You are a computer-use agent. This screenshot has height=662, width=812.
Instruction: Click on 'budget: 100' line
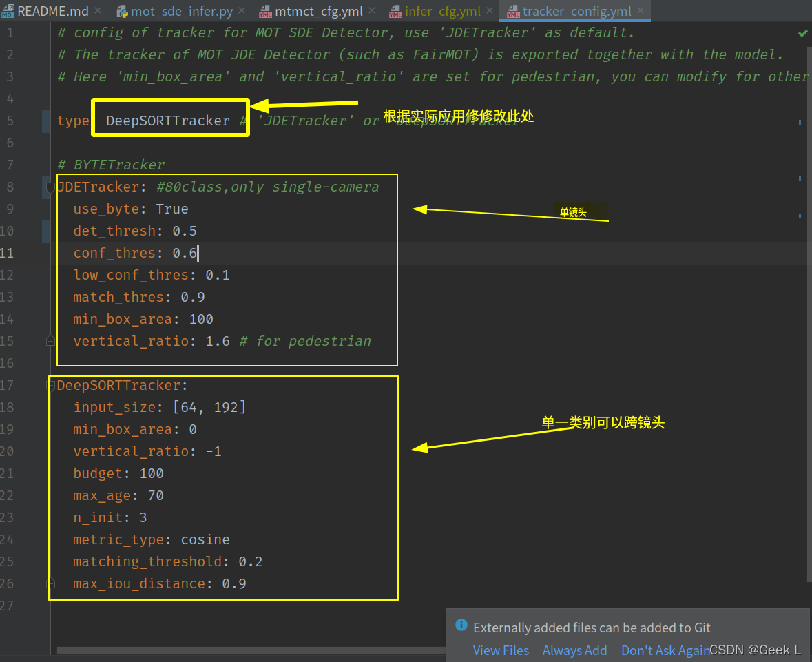pyautogui.click(x=118, y=473)
